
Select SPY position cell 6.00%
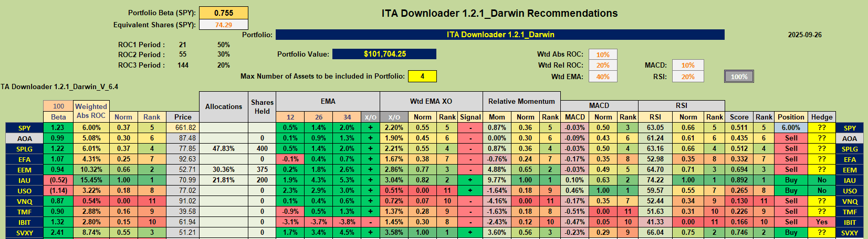(791, 127)
